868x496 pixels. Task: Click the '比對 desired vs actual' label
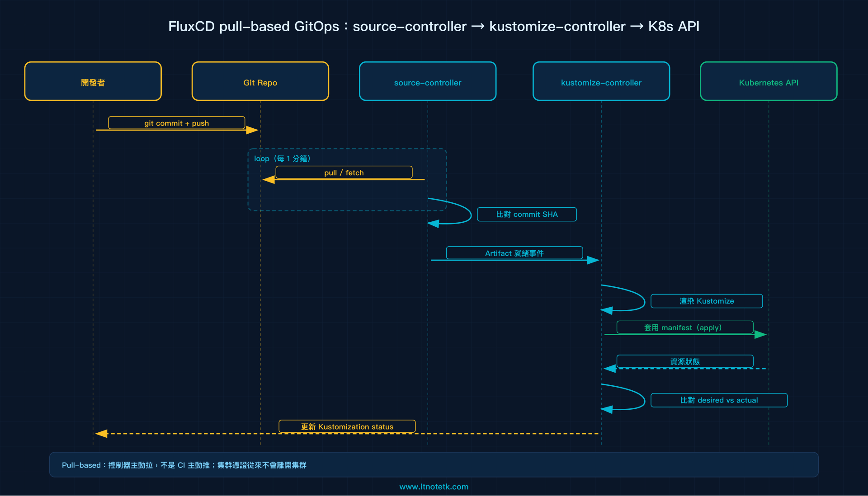click(719, 400)
